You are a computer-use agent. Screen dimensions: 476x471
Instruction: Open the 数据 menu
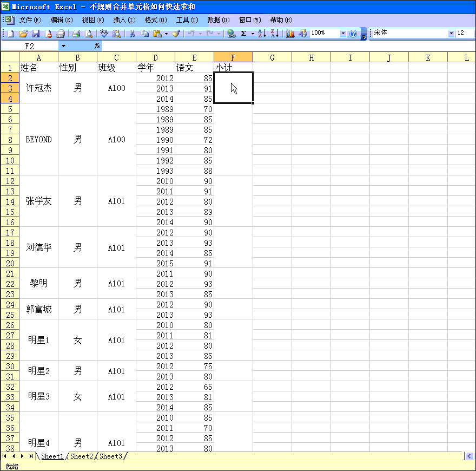pos(218,20)
